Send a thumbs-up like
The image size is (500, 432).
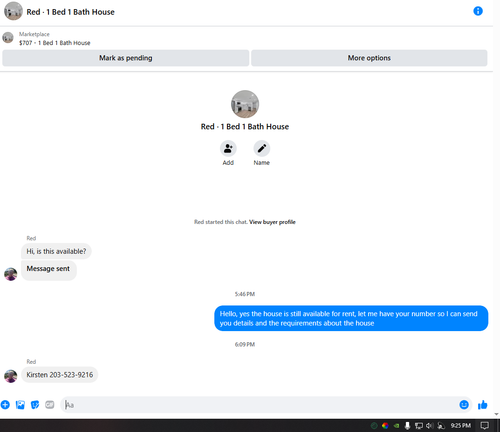tap(482, 405)
